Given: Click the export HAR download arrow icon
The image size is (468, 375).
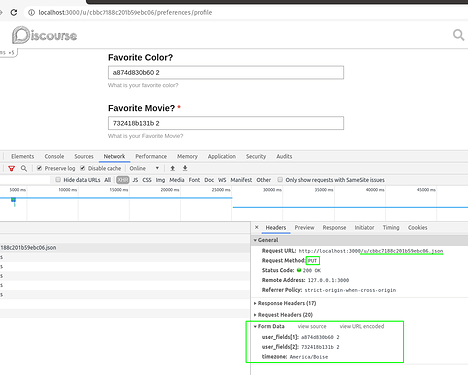Looking at the screenshot, I should pyautogui.click(x=185, y=168).
